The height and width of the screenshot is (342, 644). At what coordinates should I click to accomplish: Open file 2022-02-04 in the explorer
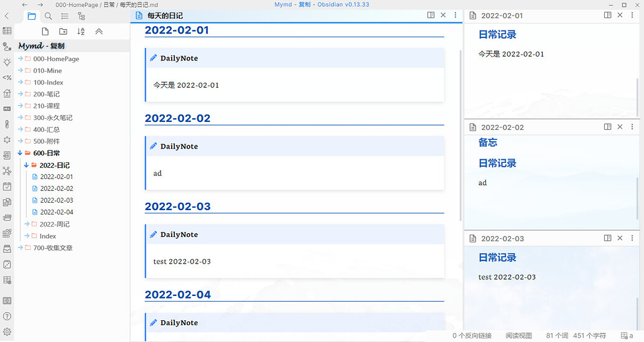(57, 212)
